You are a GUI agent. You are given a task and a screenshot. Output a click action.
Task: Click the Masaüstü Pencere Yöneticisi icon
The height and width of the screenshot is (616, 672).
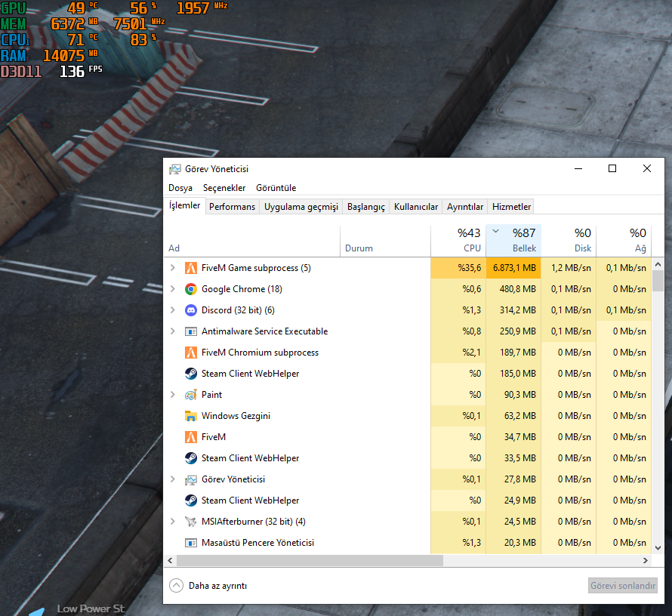click(x=191, y=543)
